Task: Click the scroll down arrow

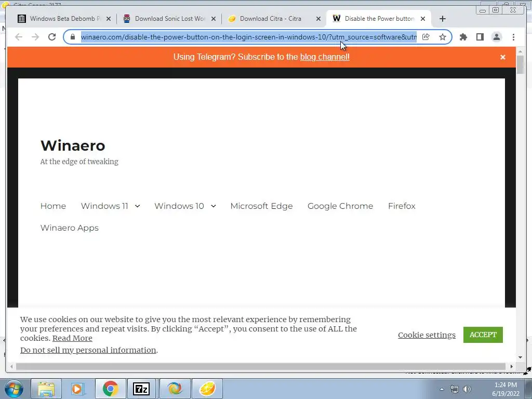Action: point(520,357)
